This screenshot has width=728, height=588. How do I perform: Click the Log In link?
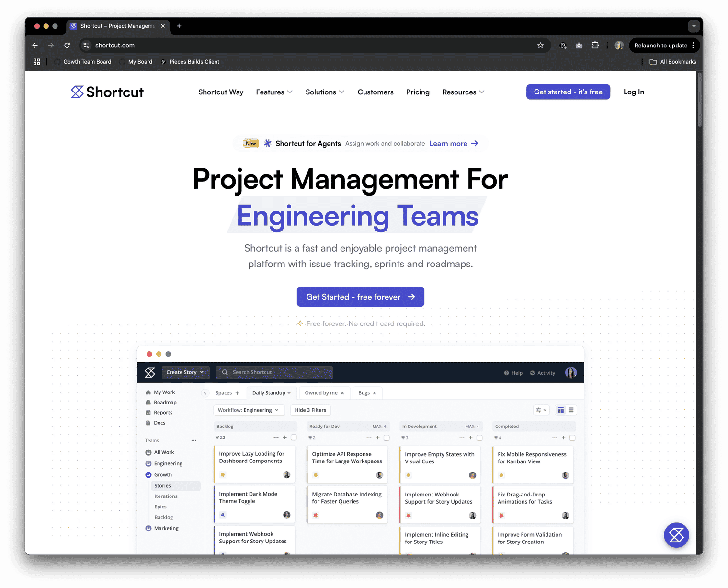coord(634,92)
